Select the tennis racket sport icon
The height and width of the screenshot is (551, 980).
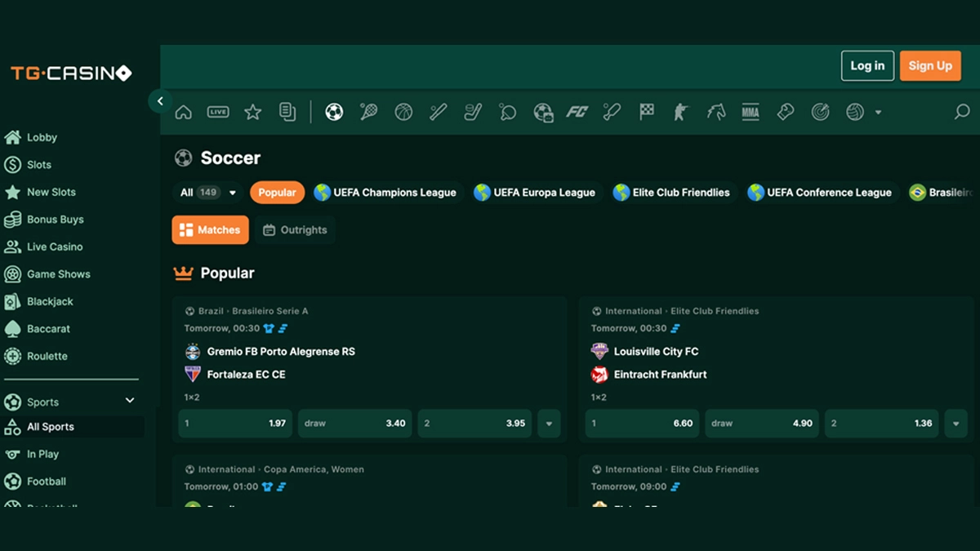[368, 113]
